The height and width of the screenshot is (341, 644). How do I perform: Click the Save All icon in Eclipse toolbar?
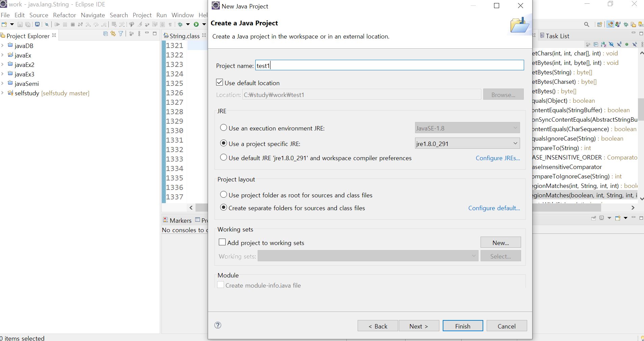click(28, 24)
